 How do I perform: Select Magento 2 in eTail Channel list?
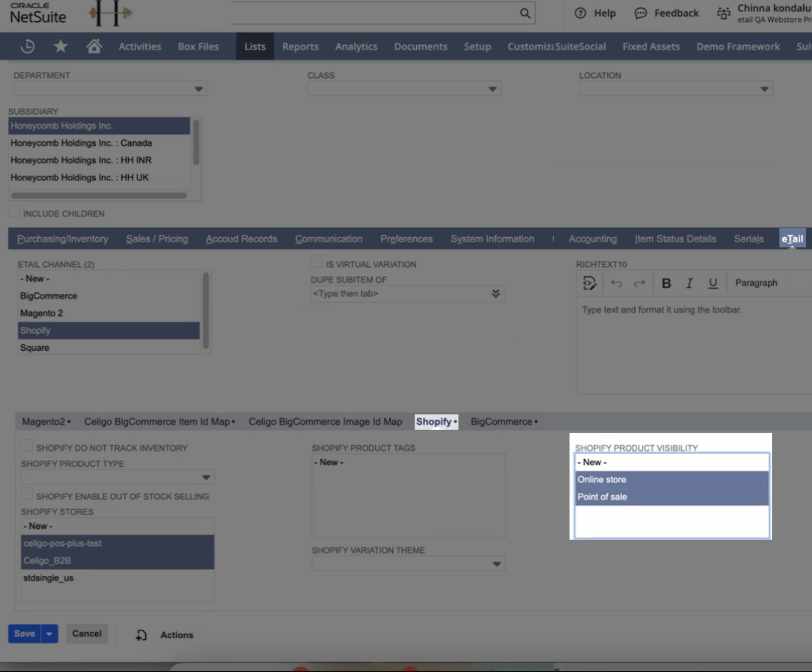(x=109, y=313)
